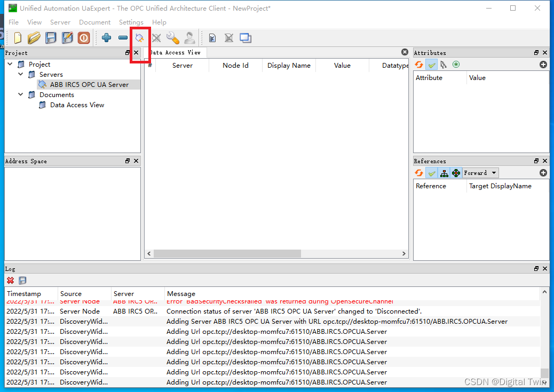Close the Log panel
This screenshot has height=392, width=554.
click(545, 269)
